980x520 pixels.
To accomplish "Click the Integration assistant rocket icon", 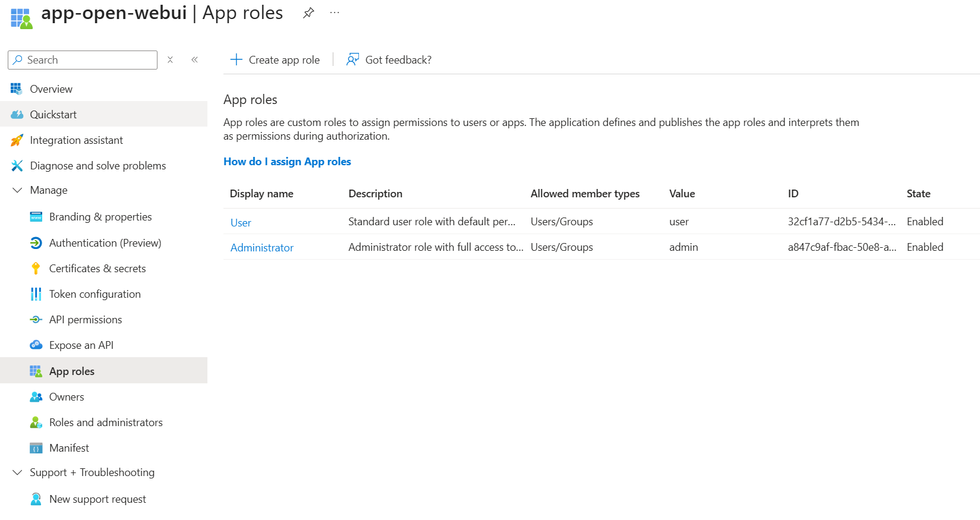I will point(17,140).
